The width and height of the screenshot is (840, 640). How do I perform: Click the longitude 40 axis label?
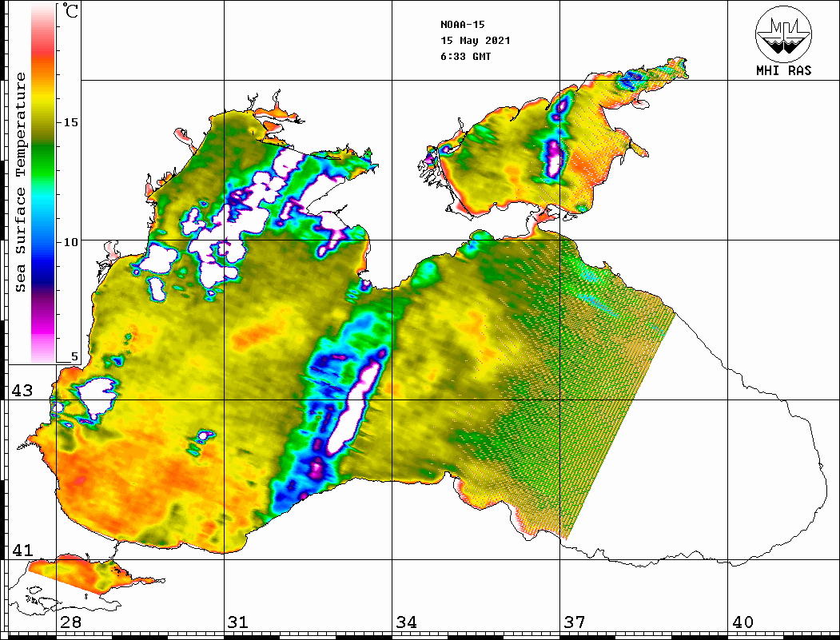742,622
